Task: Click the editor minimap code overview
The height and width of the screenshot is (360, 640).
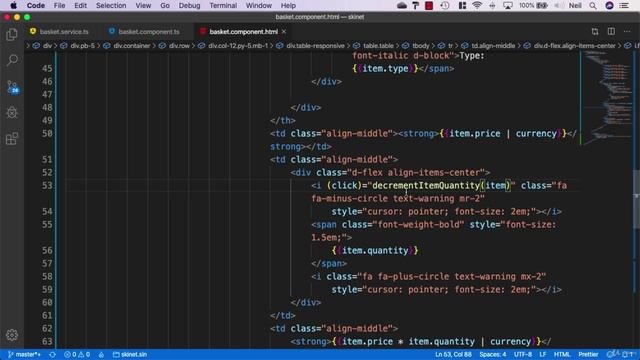Action: click(x=607, y=98)
